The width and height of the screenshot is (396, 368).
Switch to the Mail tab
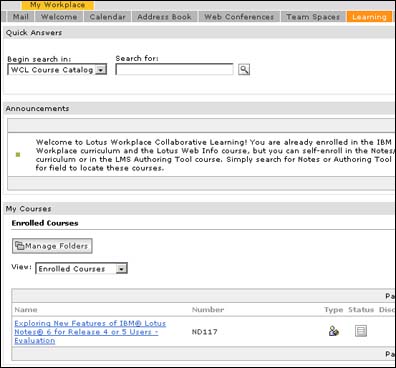pos(21,17)
